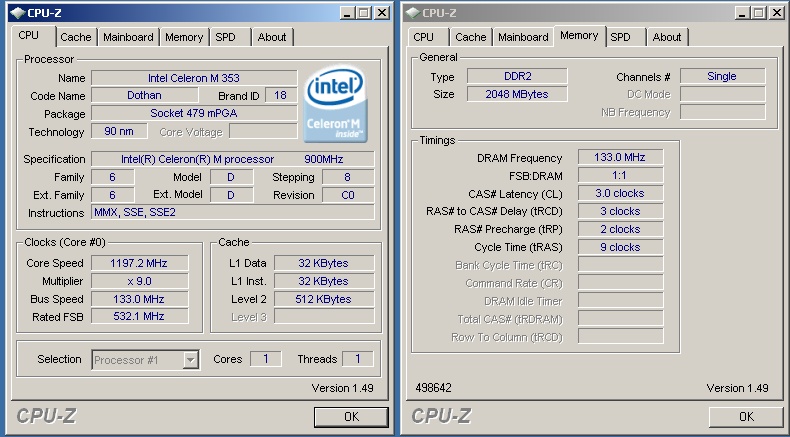
Task: Minimize the right CPU-Z window
Action: point(742,13)
